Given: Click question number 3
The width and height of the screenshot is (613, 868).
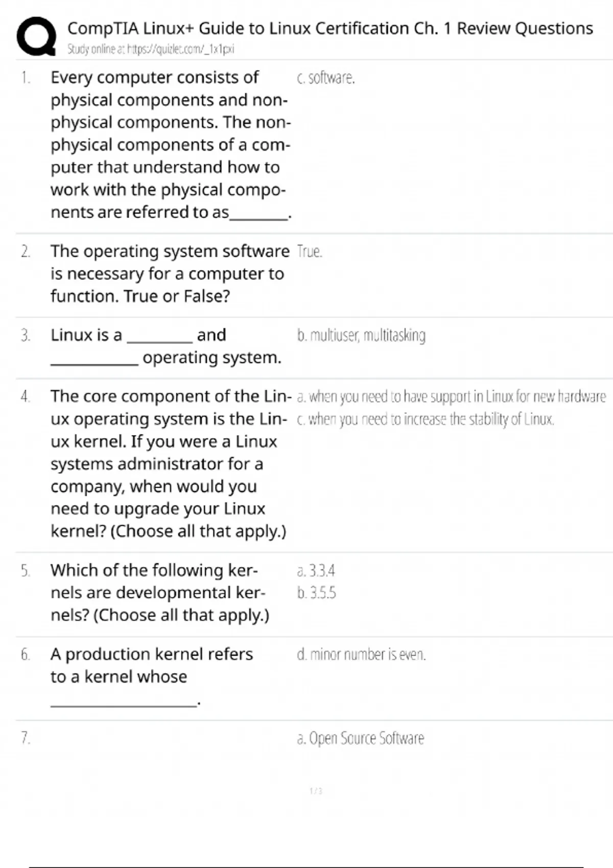Looking at the screenshot, I should [26, 335].
